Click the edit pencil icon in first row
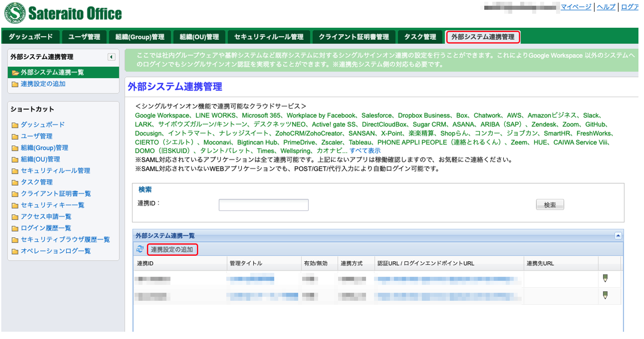Viewport: 644px width, 339px height. pyautogui.click(x=605, y=278)
